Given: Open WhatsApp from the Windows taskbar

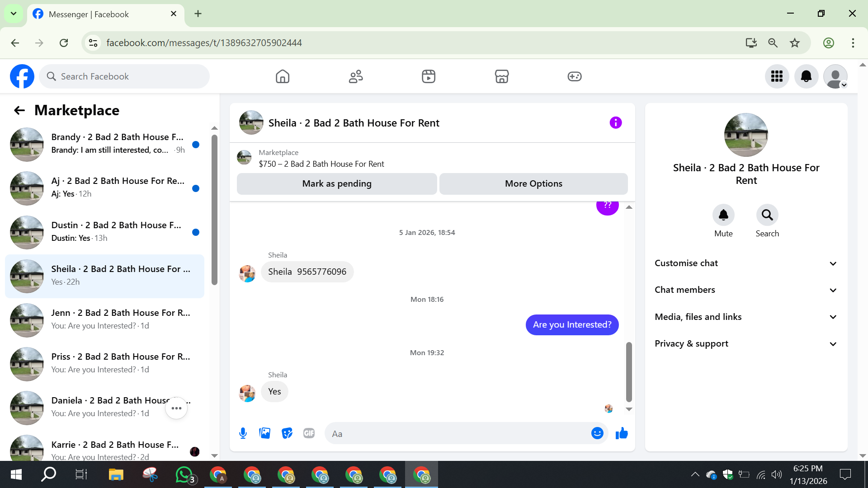Looking at the screenshot, I should [184, 475].
